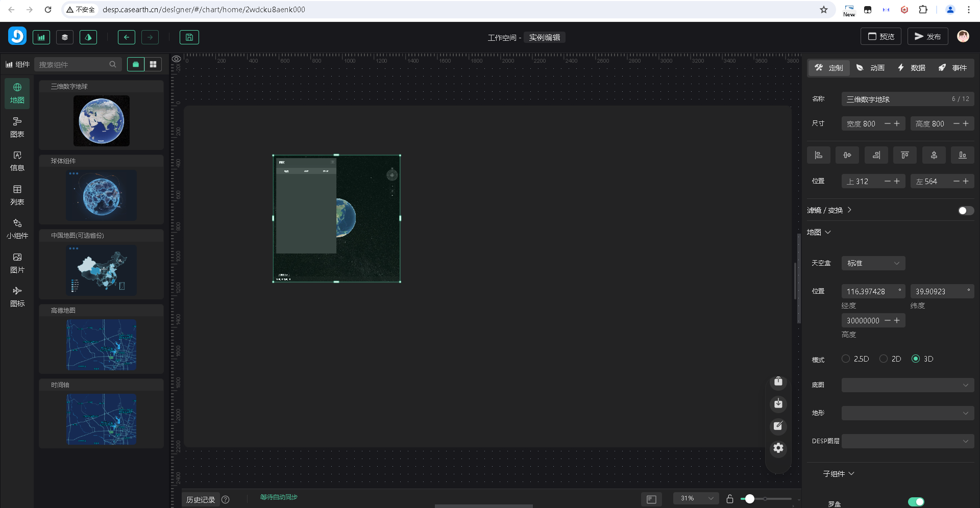The height and width of the screenshot is (508, 980).
Task: Click the 发布 publish button
Action: [x=927, y=37]
